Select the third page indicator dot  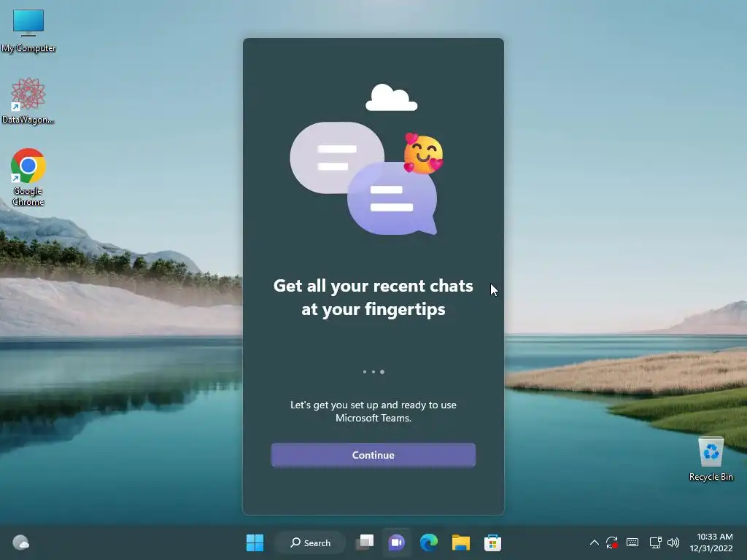[382, 372]
